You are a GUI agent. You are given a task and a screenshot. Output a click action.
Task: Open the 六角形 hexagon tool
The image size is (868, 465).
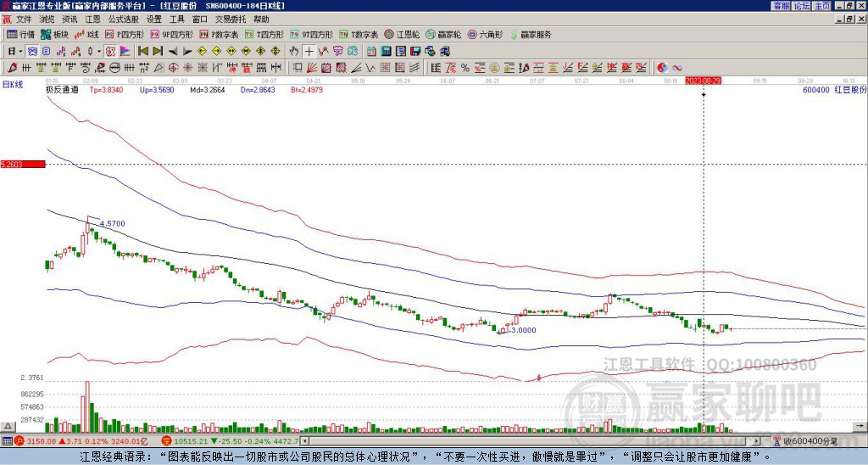[486, 34]
